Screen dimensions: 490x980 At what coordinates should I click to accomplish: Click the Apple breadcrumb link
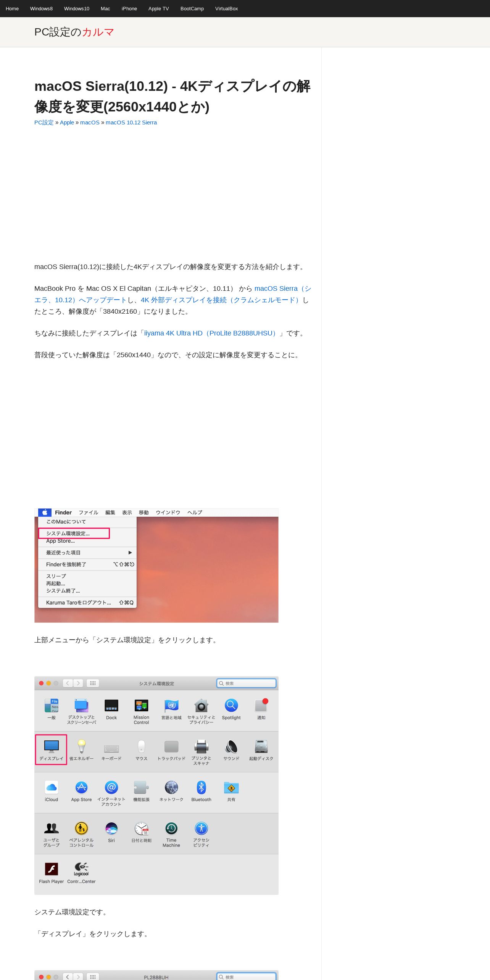(67, 122)
